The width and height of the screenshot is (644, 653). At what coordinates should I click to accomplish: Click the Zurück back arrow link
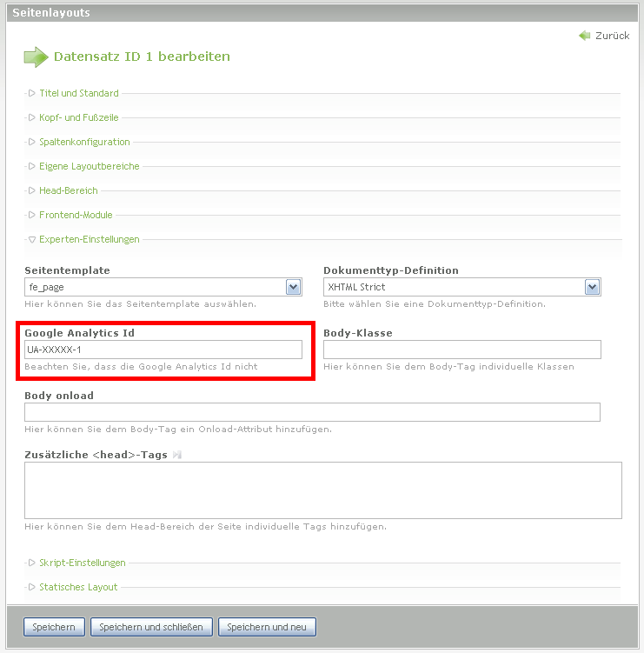[x=605, y=36]
